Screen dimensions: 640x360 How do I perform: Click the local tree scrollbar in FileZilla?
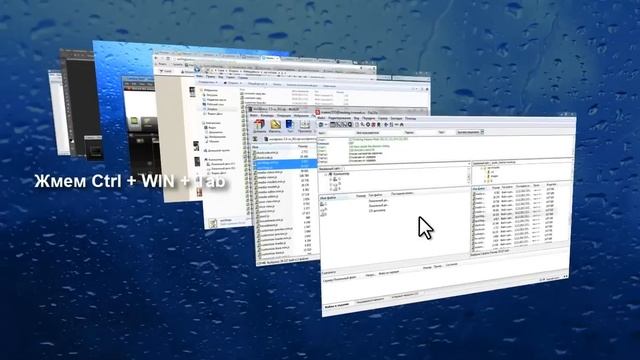(468, 176)
